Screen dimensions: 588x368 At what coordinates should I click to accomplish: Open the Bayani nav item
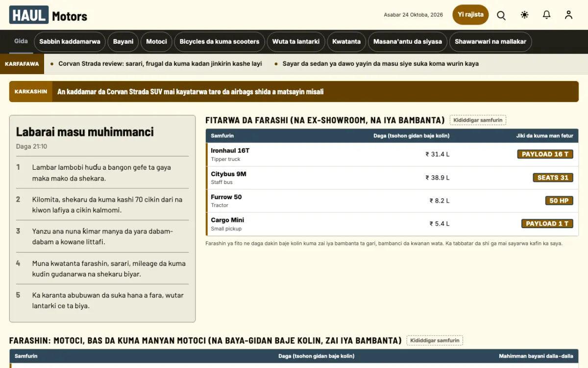[x=123, y=42]
